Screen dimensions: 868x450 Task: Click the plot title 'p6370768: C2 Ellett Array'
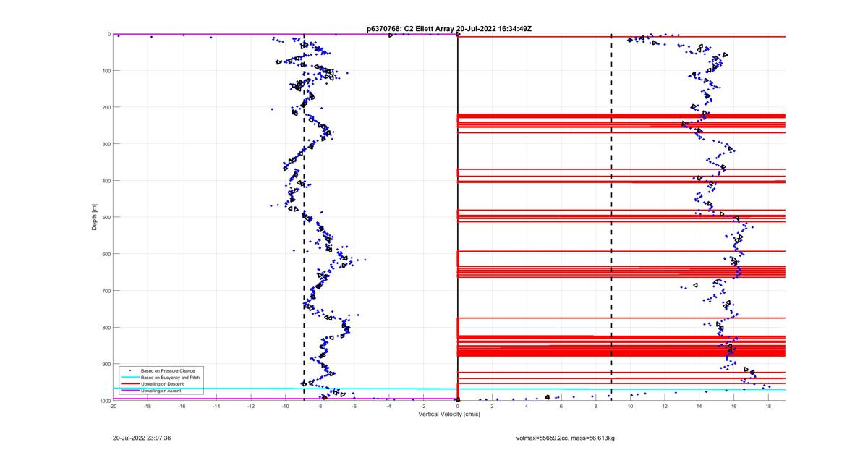411,29
